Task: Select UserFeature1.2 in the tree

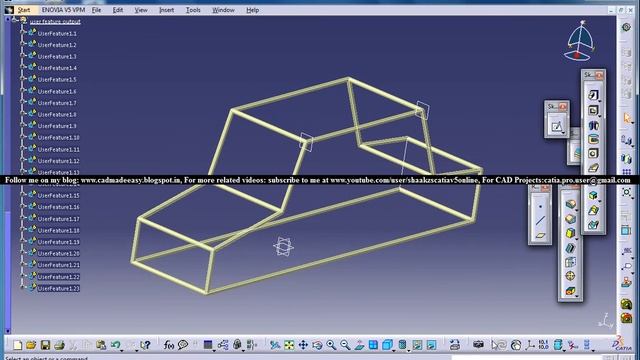Action: pyautogui.click(x=57, y=45)
